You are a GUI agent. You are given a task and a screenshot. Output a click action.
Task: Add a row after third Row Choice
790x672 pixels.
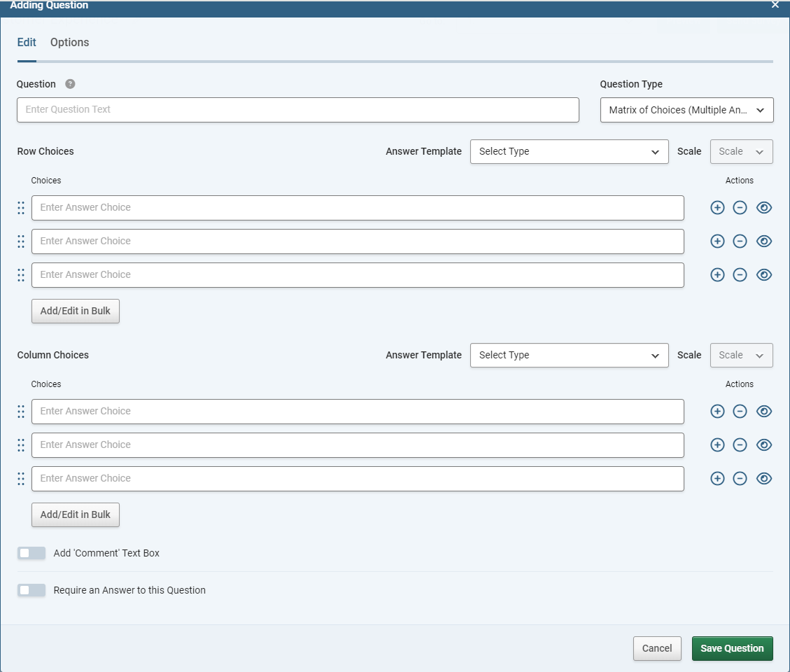pos(717,274)
